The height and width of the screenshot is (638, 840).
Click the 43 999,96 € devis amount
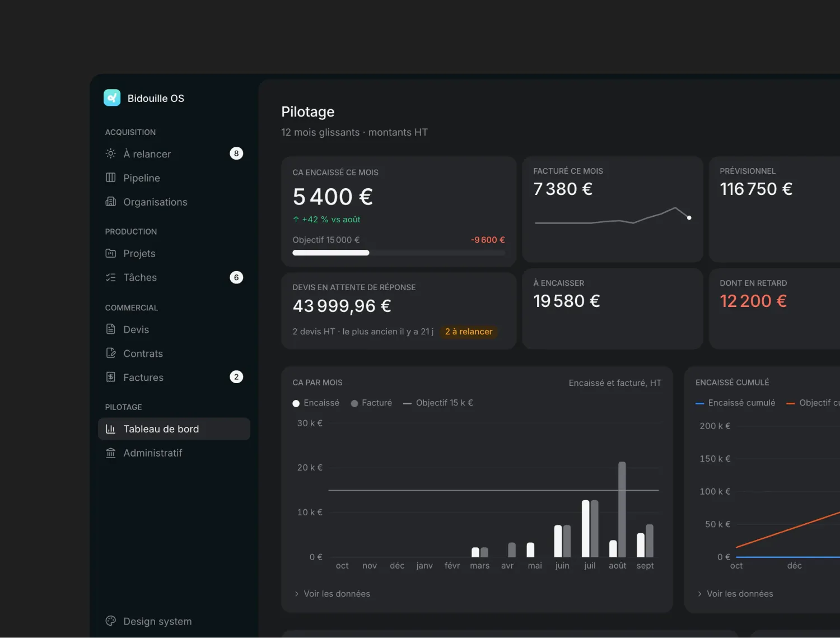[x=342, y=306]
